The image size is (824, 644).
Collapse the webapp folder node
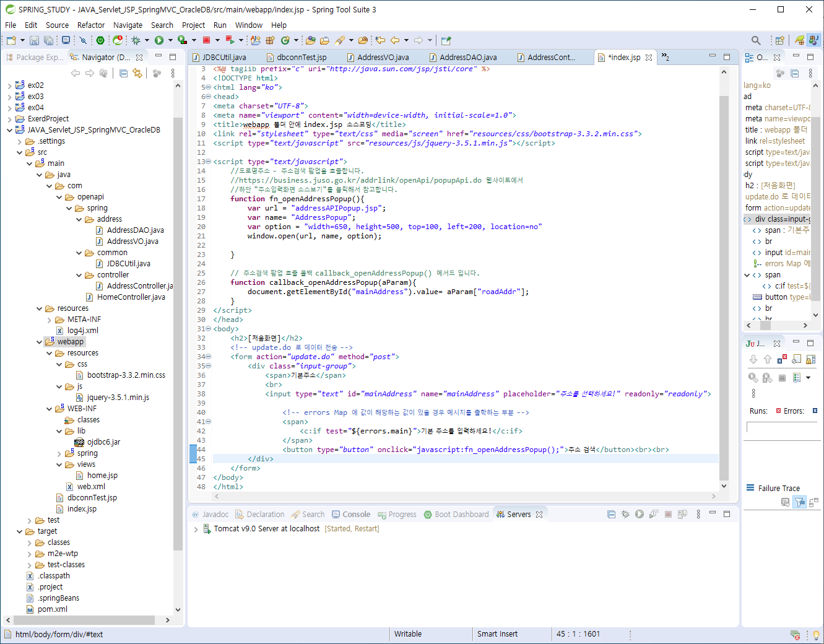39,342
